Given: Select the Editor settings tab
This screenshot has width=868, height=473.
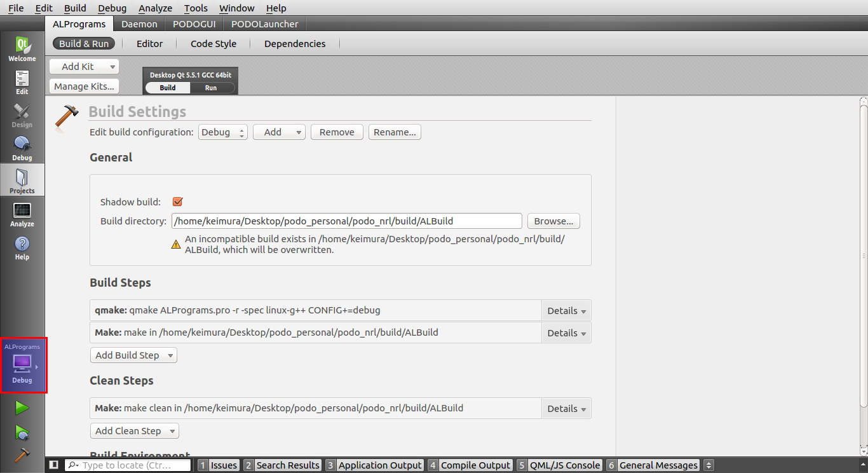Looking at the screenshot, I should click(150, 44).
